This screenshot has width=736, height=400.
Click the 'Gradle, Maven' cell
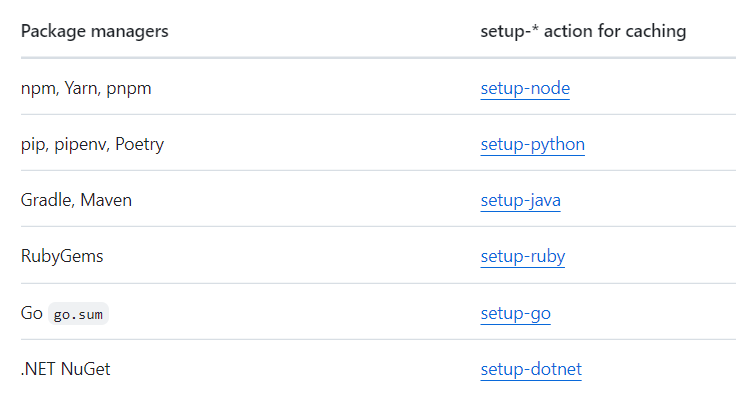(76, 200)
